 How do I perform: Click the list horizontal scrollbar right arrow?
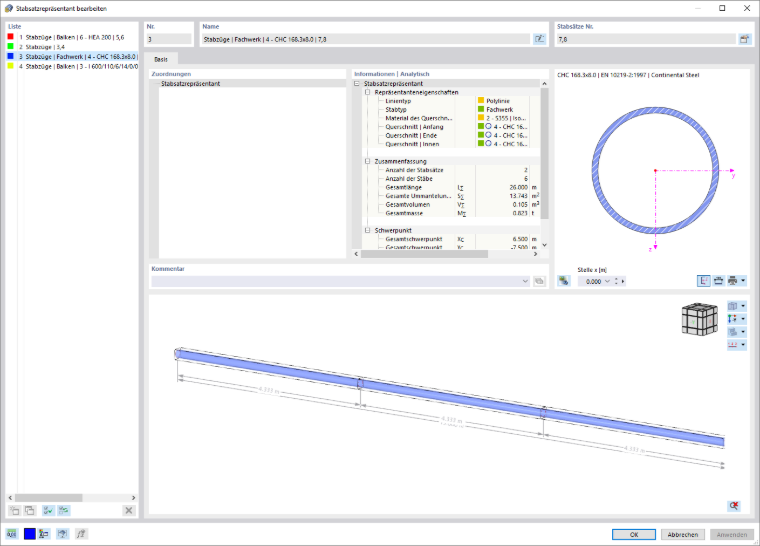pos(133,498)
